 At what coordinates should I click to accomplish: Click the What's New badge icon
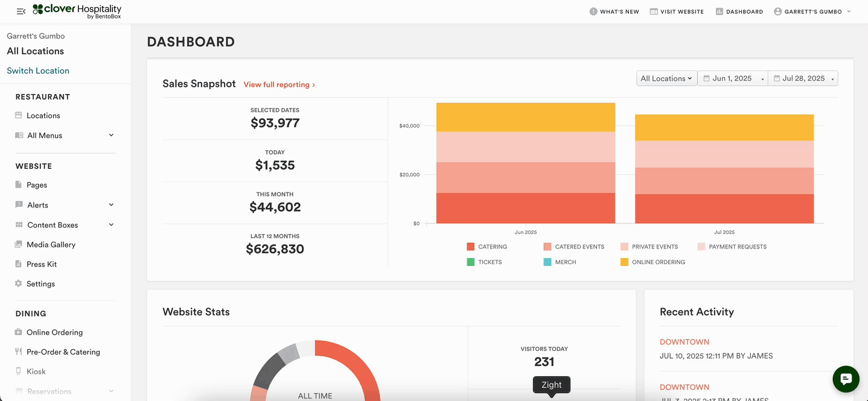[593, 11]
